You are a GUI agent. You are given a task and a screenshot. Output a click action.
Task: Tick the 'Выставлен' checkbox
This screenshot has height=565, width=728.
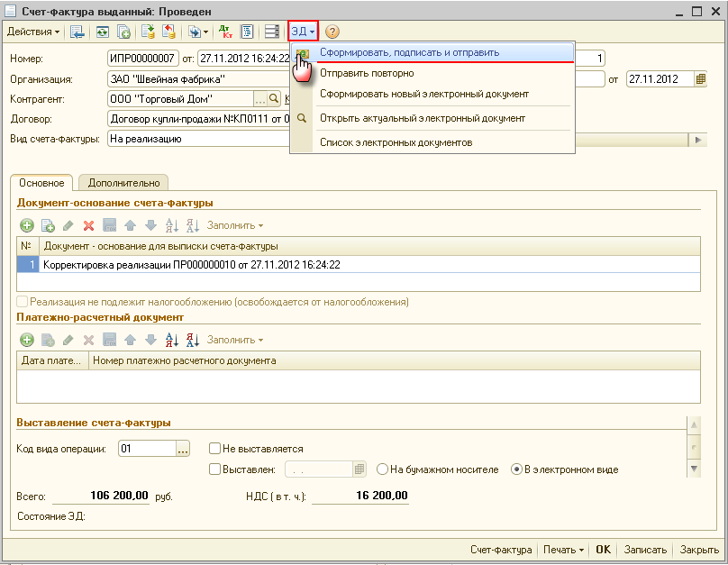click(215, 469)
